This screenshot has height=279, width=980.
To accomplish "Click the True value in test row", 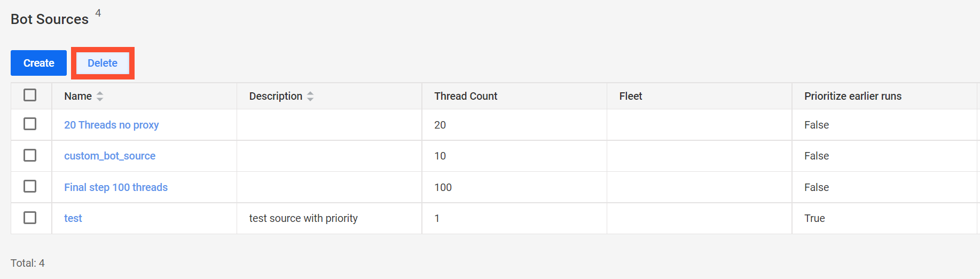I will point(814,218).
